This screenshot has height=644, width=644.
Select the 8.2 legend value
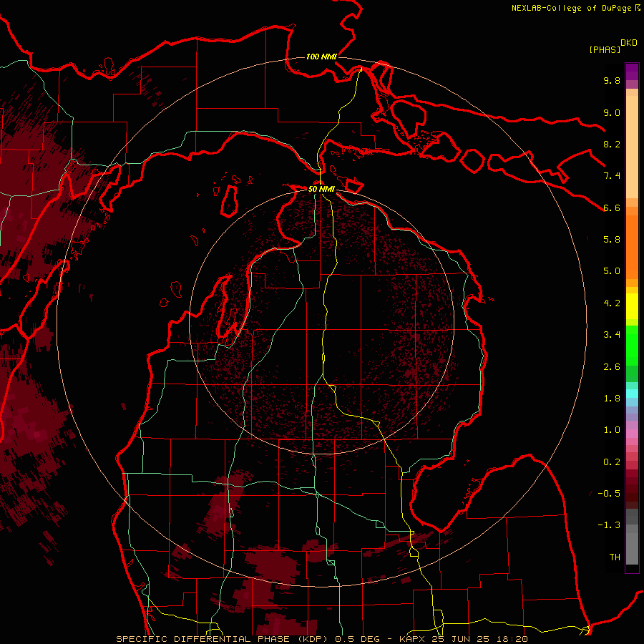pyautogui.click(x=612, y=144)
